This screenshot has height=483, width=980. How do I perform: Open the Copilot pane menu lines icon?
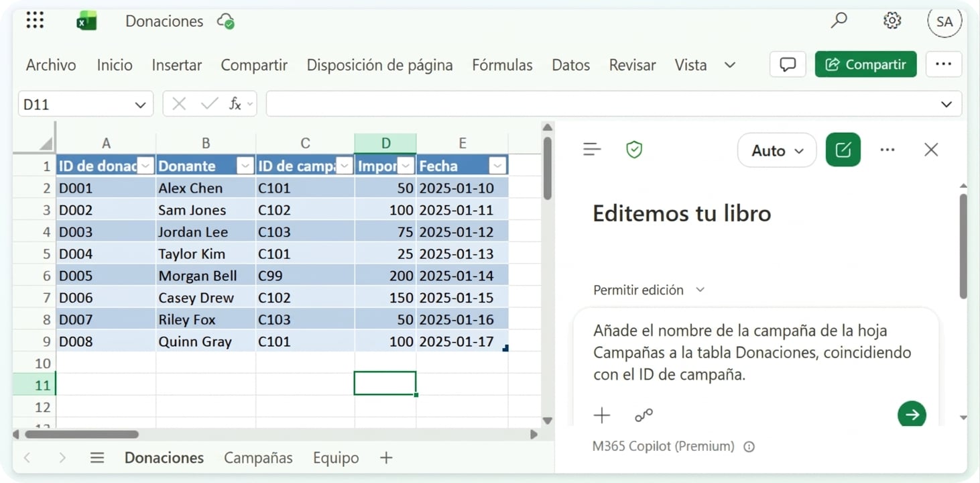pos(592,150)
